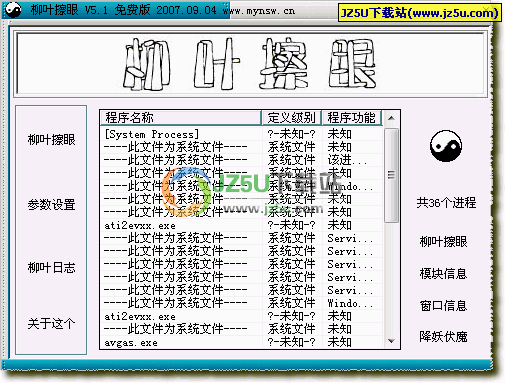Show 窗口信息 window info
This screenshot has width=505, height=383.
[x=443, y=305]
